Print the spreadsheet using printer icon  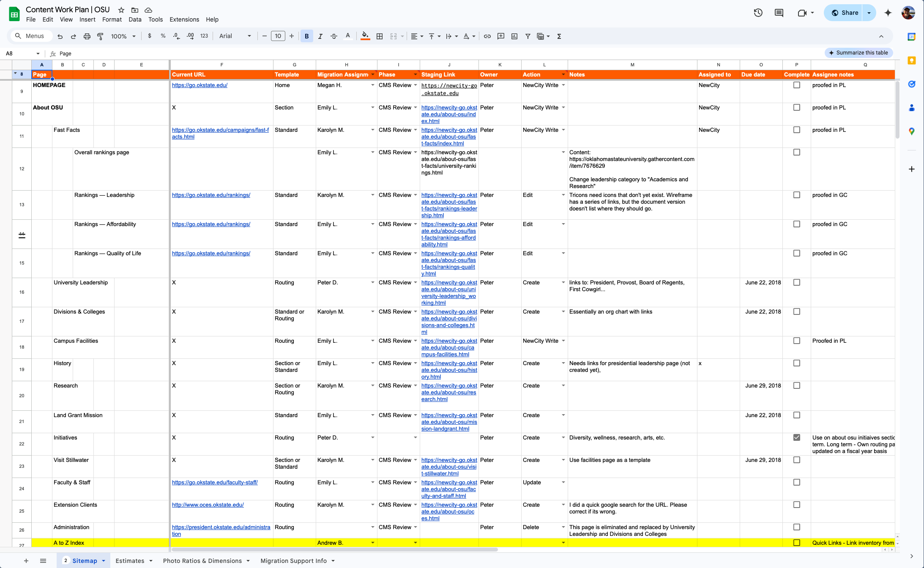pyautogui.click(x=87, y=36)
